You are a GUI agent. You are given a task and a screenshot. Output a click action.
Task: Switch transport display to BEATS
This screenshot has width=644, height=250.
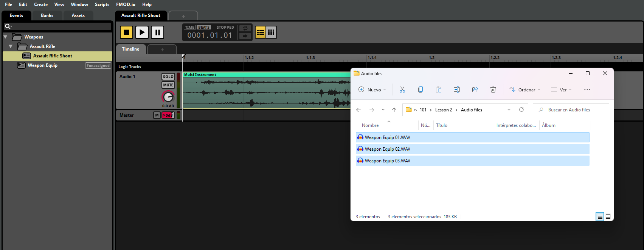pos(204,27)
